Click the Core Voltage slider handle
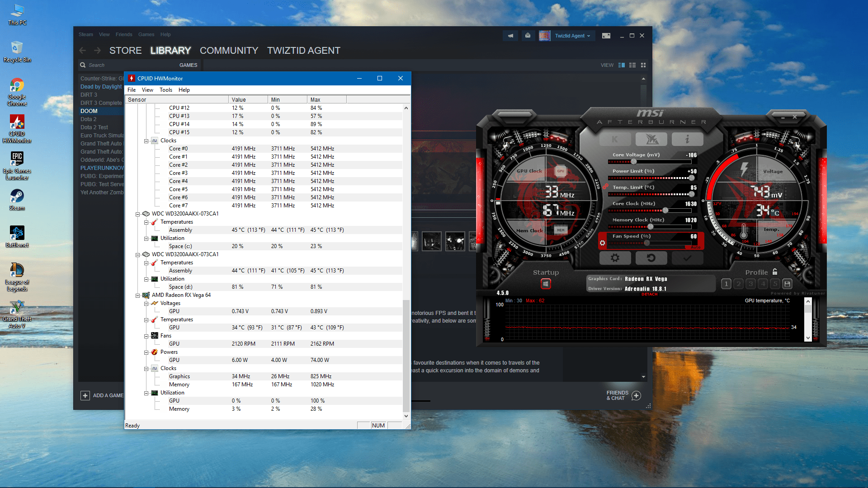 click(634, 161)
